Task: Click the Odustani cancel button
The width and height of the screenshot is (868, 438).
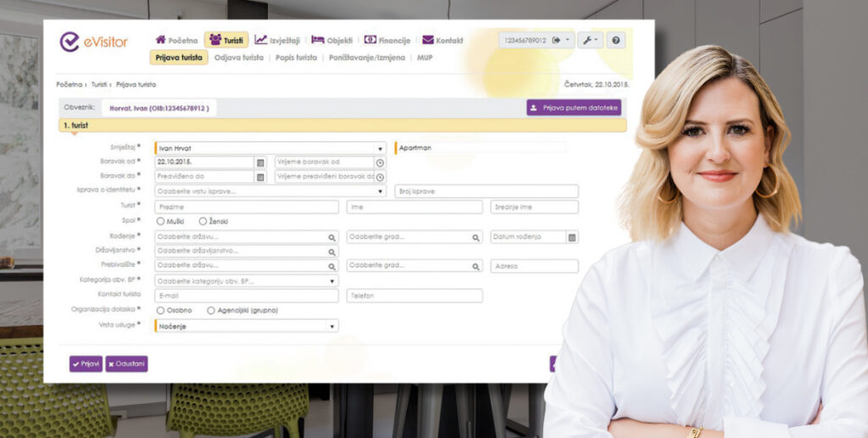Action: click(x=126, y=363)
